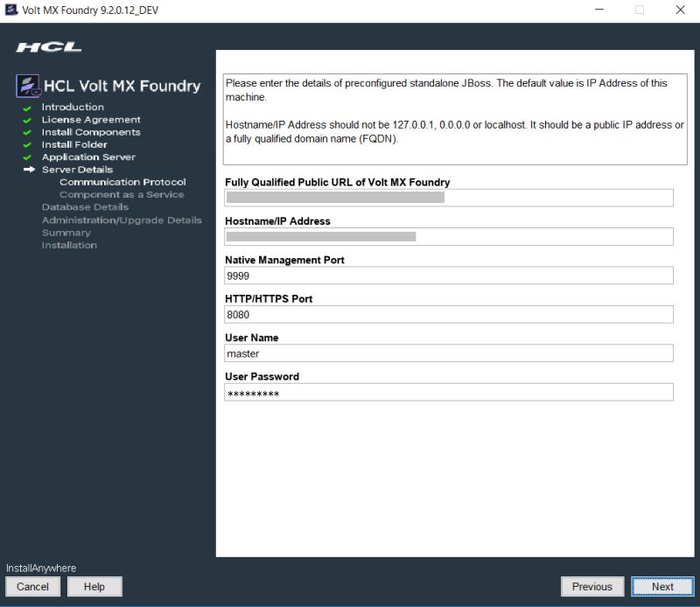Click the HCL Volt MX Foundry product icon

click(x=28, y=86)
